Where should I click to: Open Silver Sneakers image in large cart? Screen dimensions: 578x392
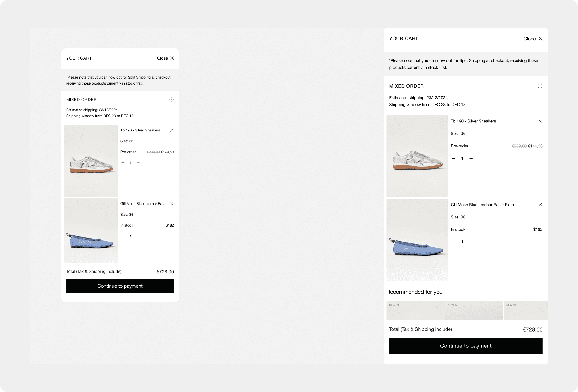(417, 156)
